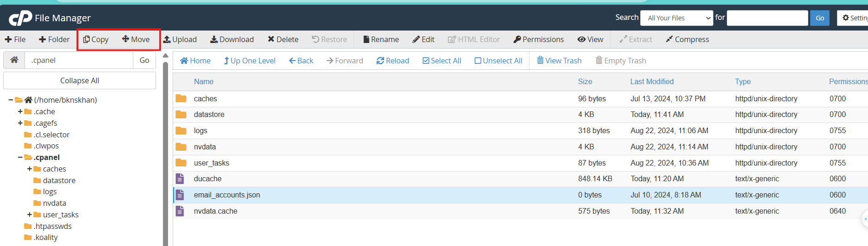Click the .cpanel path input field
This screenshot has width=868, height=246.
(x=79, y=60)
